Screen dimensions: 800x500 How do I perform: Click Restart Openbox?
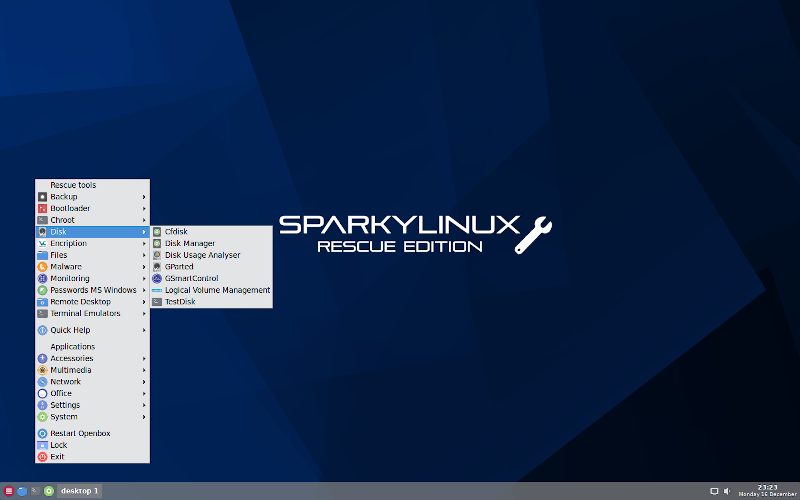pyautogui.click(x=92, y=434)
